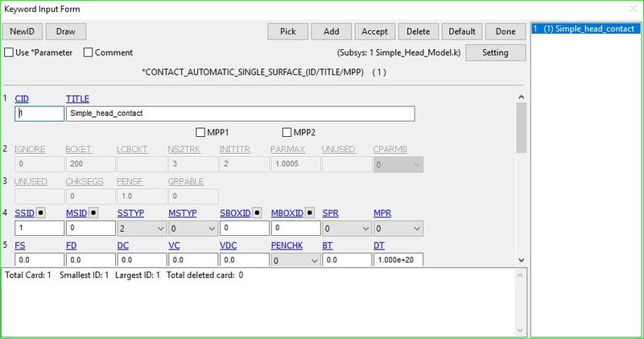The image size is (644, 339).
Task: Enable the Use *Parameter checkbox
Action: pos(10,52)
